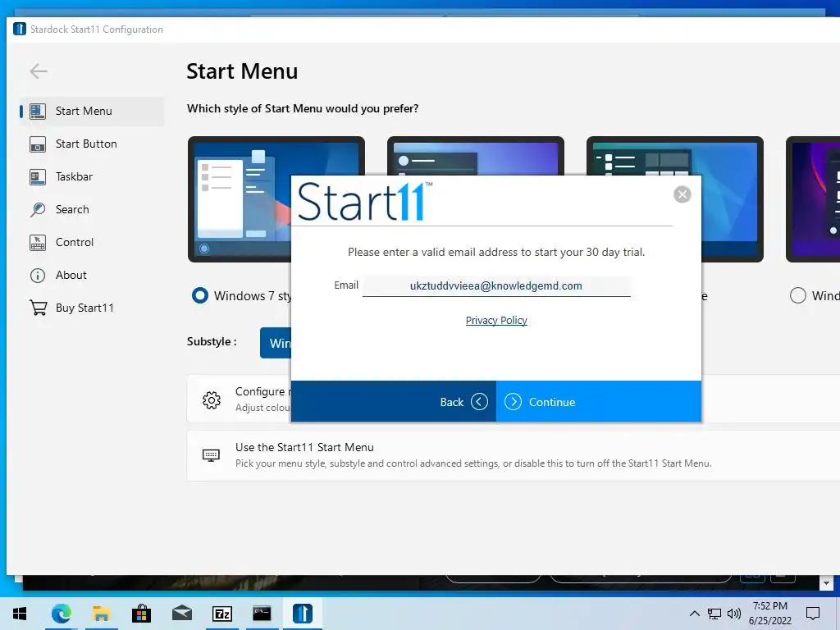Click the volume tray icon
840x630 pixels.
pos(734,614)
